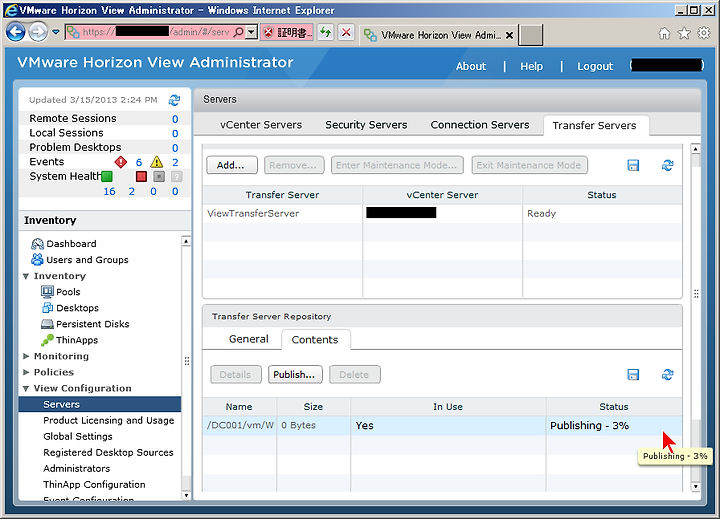
Task: Select the Transfer Servers tab
Action: pos(595,126)
